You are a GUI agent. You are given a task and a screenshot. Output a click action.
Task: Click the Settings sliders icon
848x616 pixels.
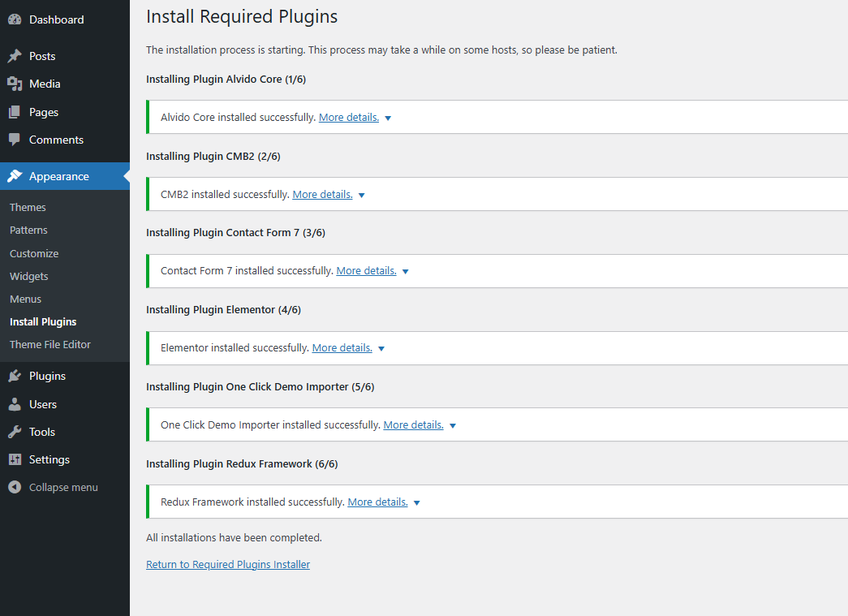click(15, 459)
